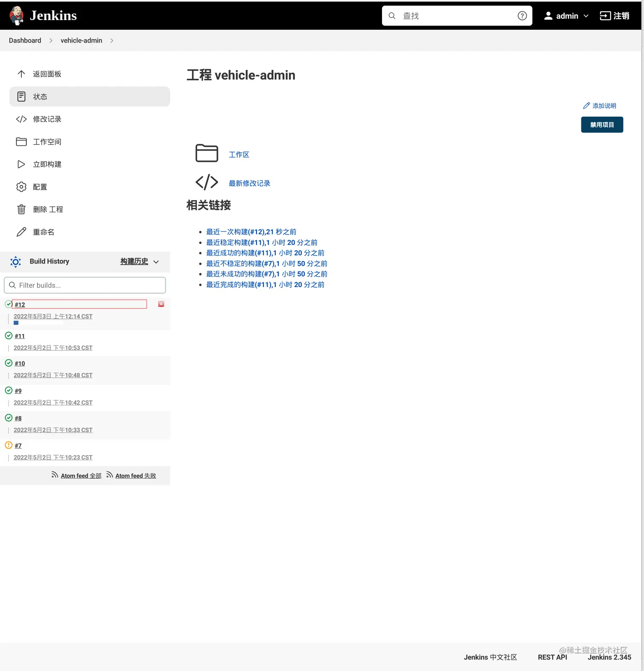
Task: Open 工作空间 in the sidebar
Action: point(89,142)
